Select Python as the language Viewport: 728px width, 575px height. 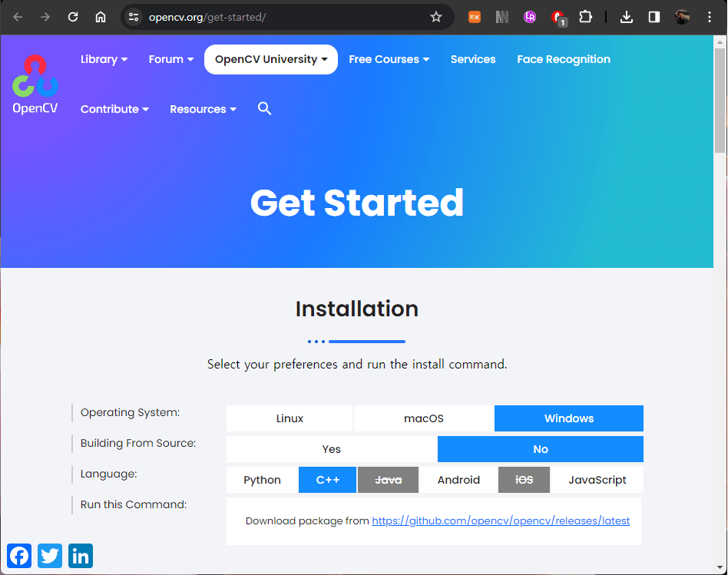click(262, 480)
